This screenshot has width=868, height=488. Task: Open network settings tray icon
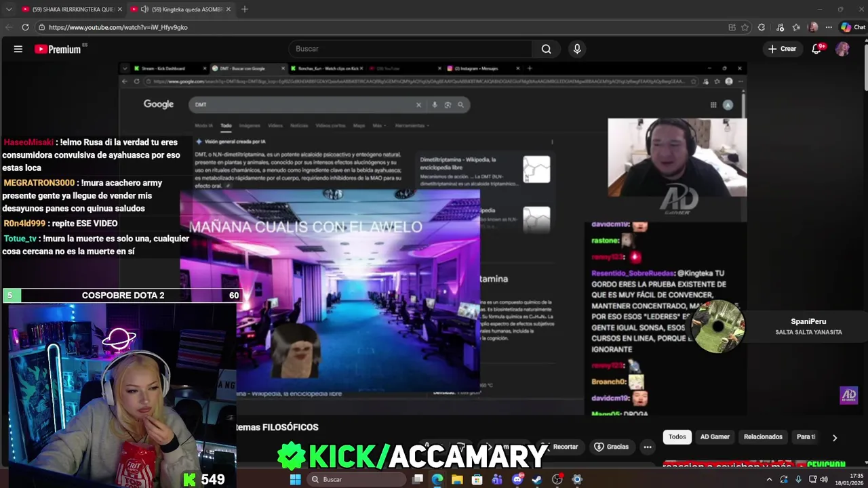(x=812, y=479)
